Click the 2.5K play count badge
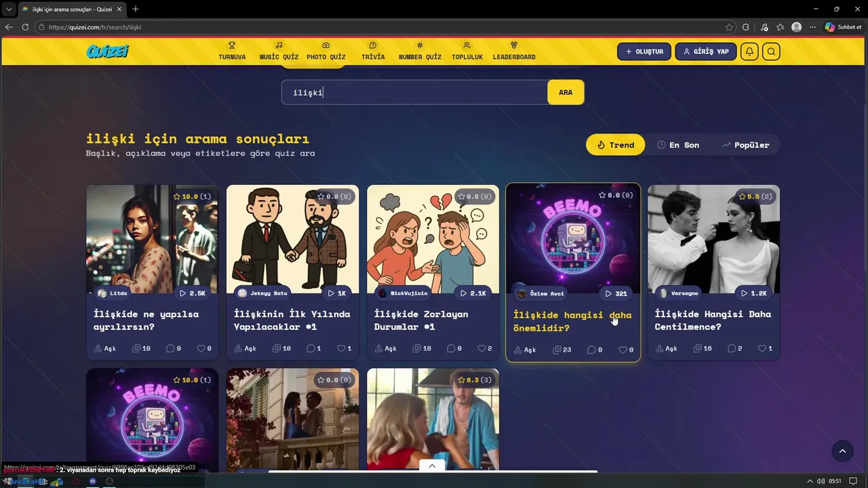The height and width of the screenshot is (488, 868). pyautogui.click(x=192, y=293)
